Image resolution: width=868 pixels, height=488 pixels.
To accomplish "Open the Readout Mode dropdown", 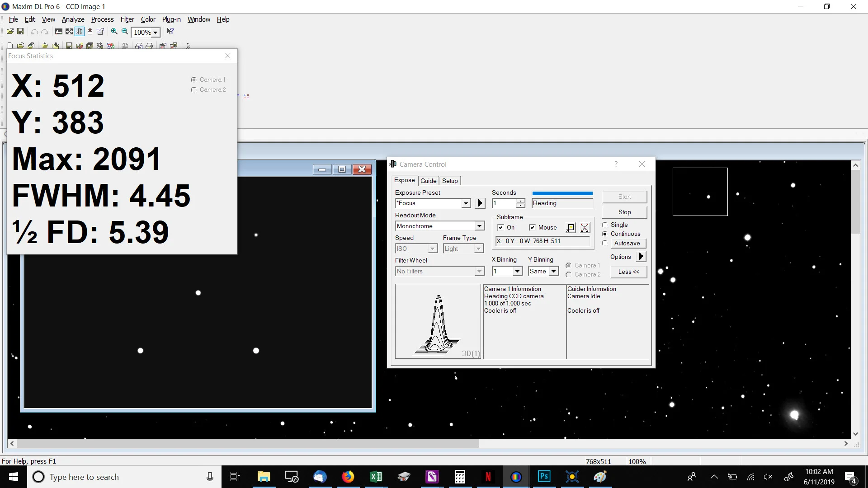I will pyautogui.click(x=479, y=226).
